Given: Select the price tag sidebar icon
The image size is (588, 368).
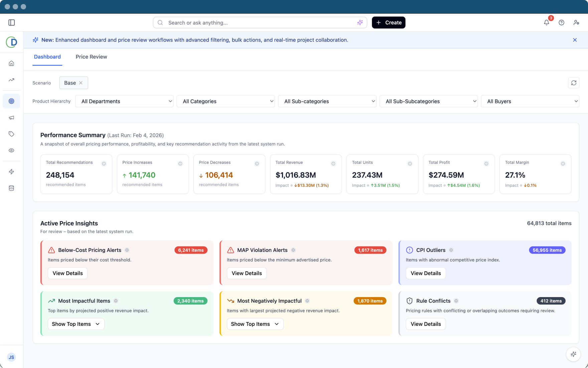Looking at the screenshot, I should pos(11,134).
